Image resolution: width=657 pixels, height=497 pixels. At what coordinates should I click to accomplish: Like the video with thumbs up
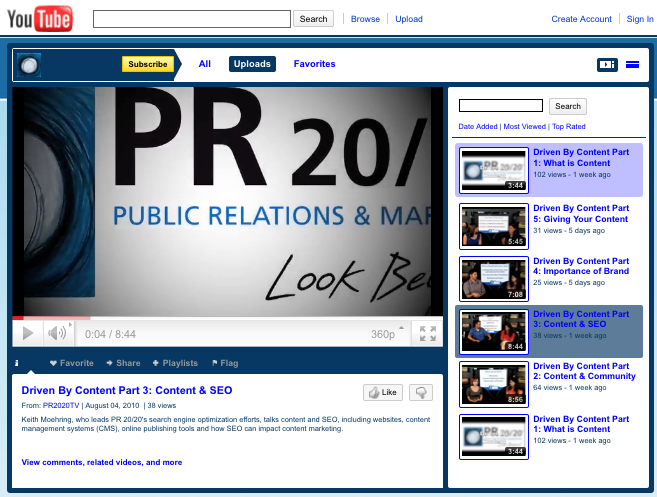383,392
